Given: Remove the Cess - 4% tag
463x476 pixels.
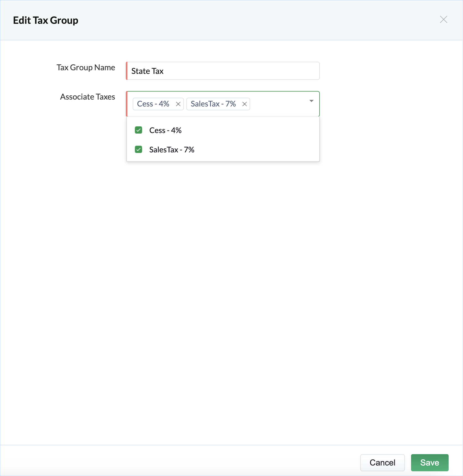Looking at the screenshot, I should tap(178, 104).
